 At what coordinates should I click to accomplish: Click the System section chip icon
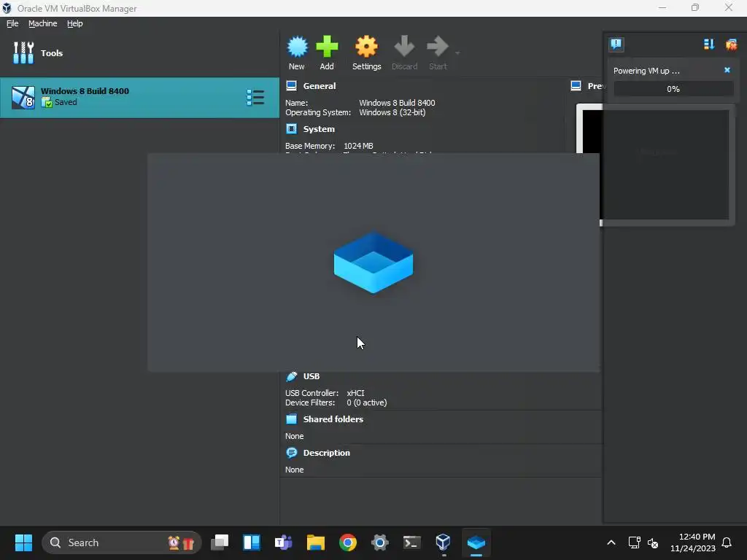tap(292, 129)
